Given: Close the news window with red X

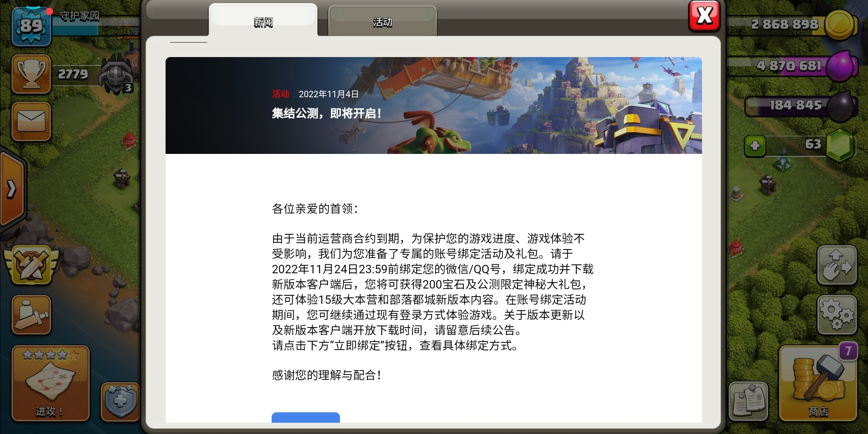Looking at the screenshot, I should coord(704,16).
